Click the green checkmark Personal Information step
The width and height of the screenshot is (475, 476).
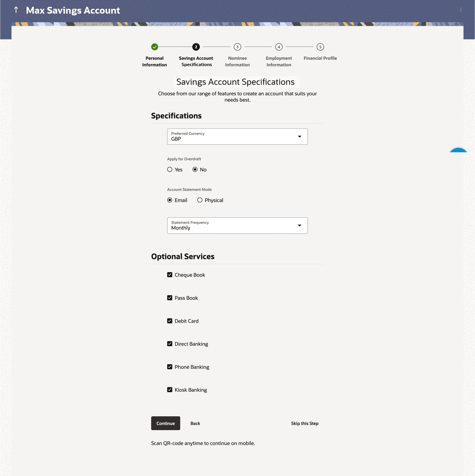click(154, 47)
